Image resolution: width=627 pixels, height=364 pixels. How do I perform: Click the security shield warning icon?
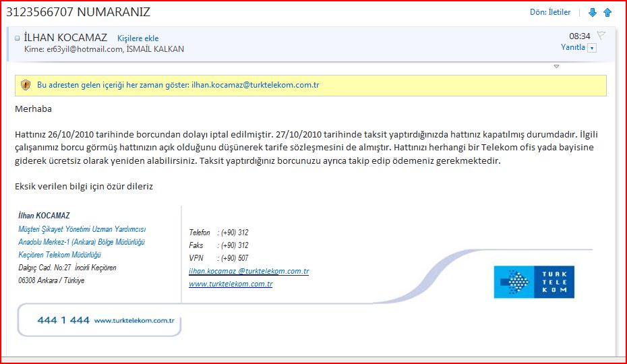click(x=26, y=85)
